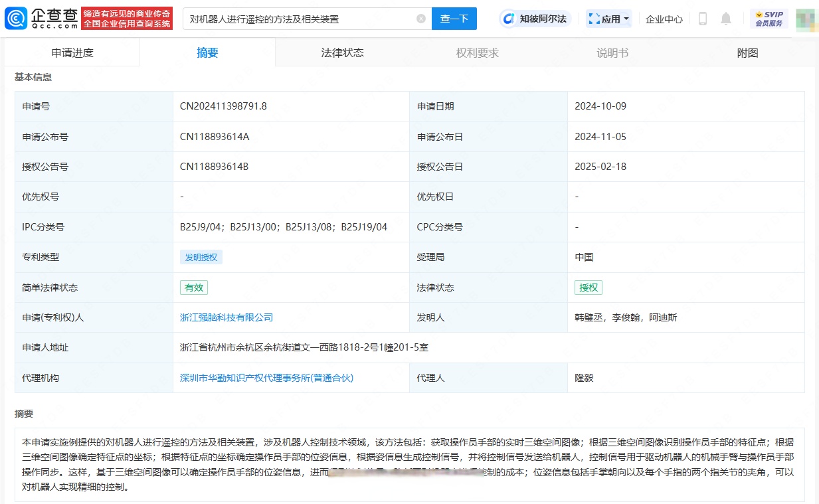The width and height of the screenshot is (819, 504).
Task: Open agency 深圳市华勤知识产权代理事务所 link
Action: [x=266, y=378]
